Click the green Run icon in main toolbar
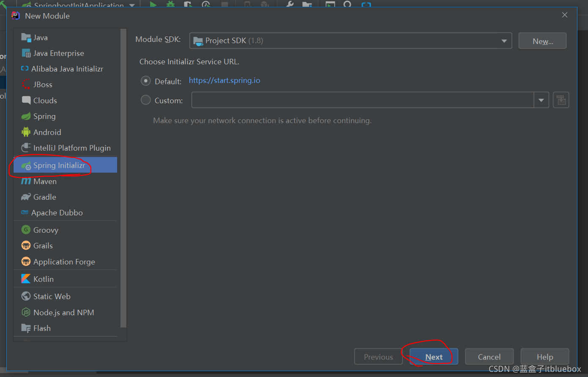The width and height of the screenshot is (588, 377). (x=153, y=4)
